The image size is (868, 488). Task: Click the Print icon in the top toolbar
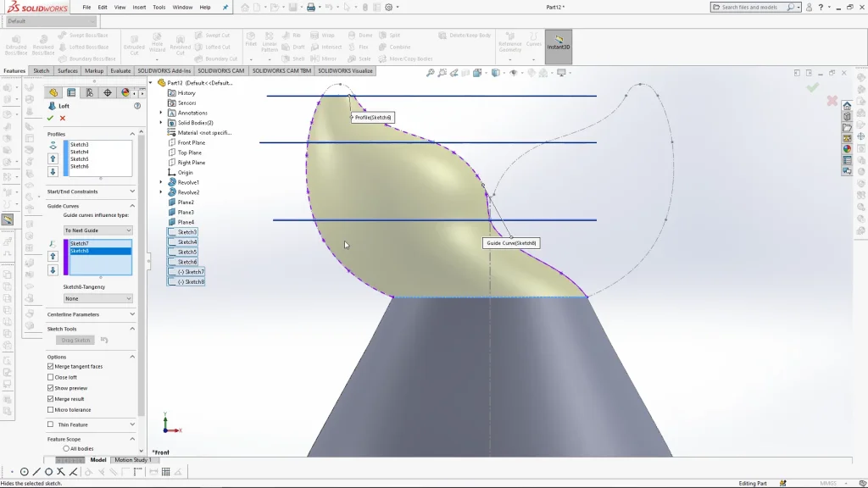tap(311, 8)
